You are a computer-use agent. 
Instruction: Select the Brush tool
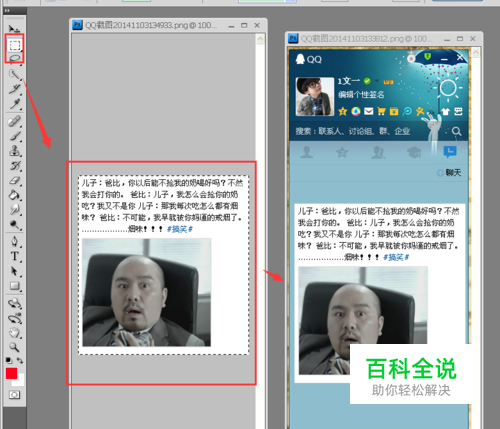point(14,136)
